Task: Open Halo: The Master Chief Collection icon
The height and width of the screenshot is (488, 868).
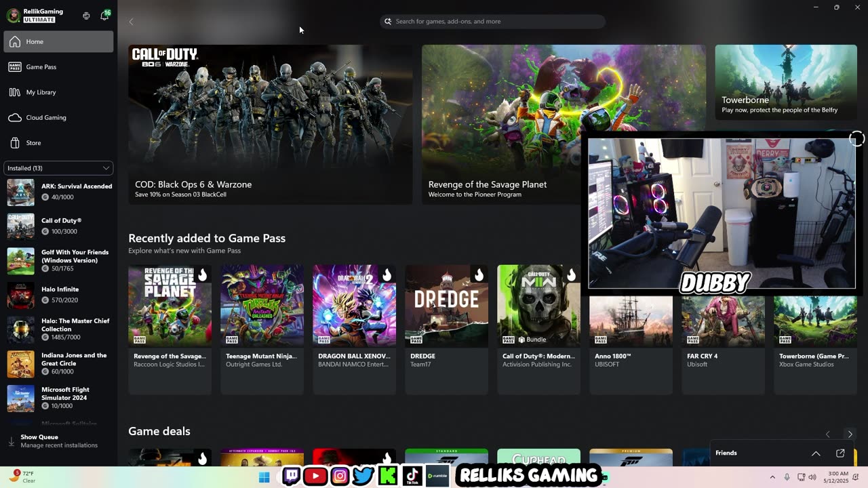Action: click(x=20, y=329)
